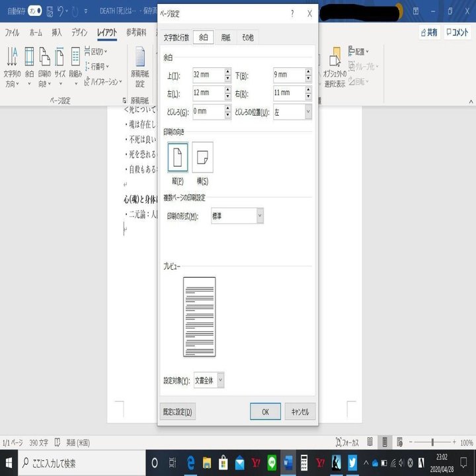Click the 英語 (米国) language indicator
The image size is (476, 476).
click(x=78, y=442)
